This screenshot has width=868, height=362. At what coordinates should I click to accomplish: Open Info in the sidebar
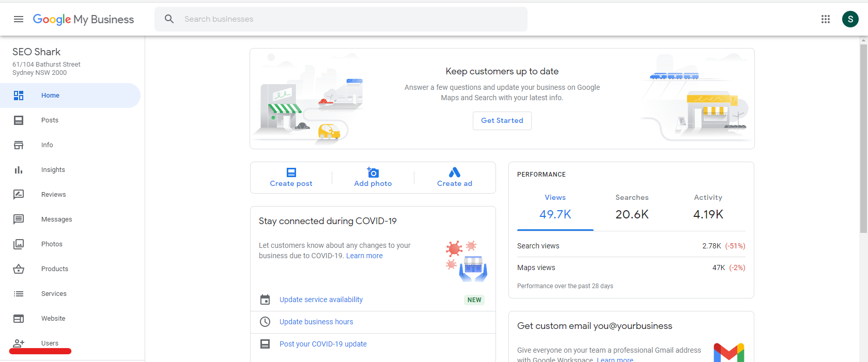pyautogui.click(x=70, y=145)
